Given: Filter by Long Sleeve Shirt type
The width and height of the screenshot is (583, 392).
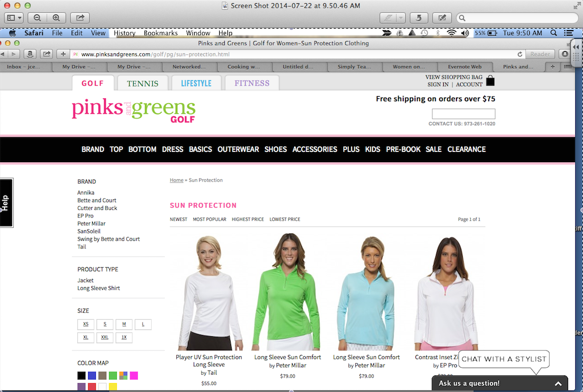Looking at the screenshot, I should [x=98, y=288].
